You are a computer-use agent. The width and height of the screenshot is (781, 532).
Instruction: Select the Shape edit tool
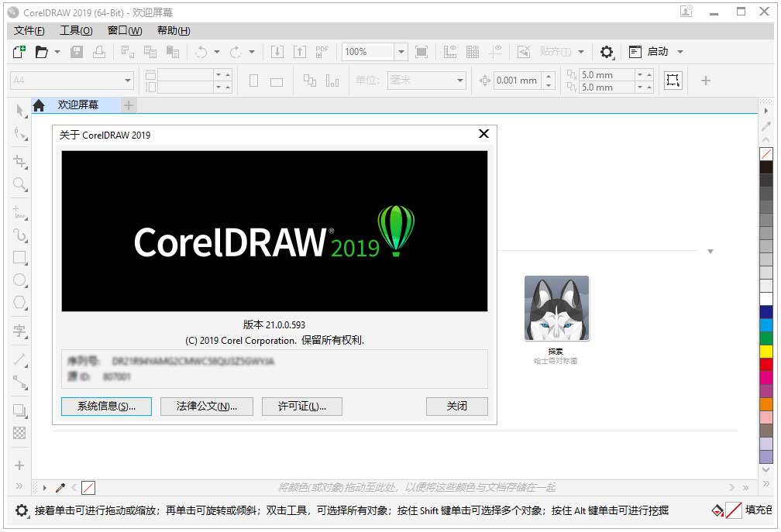pyautogui.click(x=20, y=134)
